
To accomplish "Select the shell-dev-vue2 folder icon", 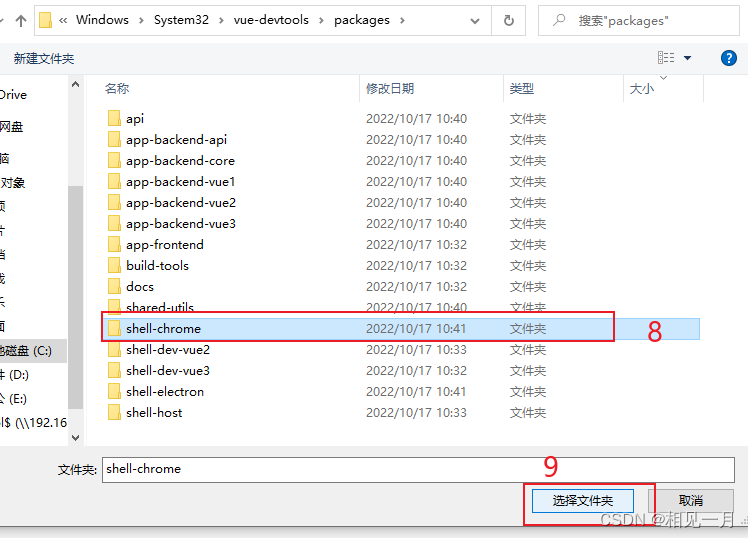I will click(x=114, y=349).
